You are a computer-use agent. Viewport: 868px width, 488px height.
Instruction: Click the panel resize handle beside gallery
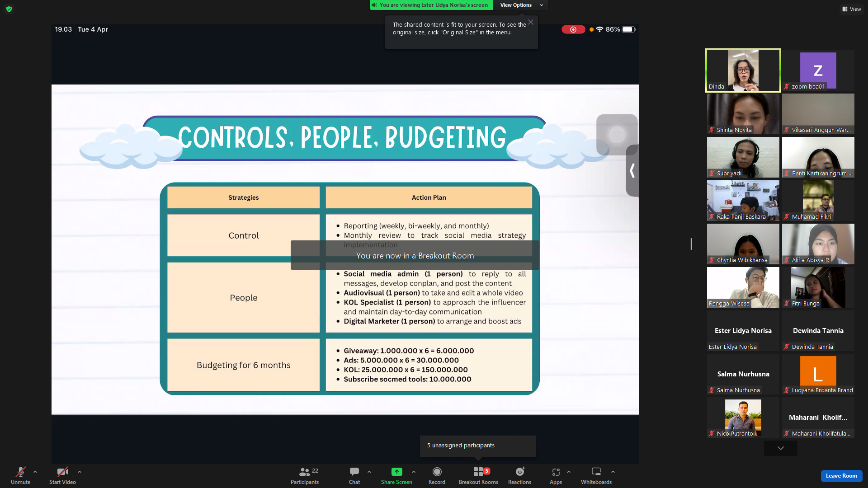(x=691, y=244)
